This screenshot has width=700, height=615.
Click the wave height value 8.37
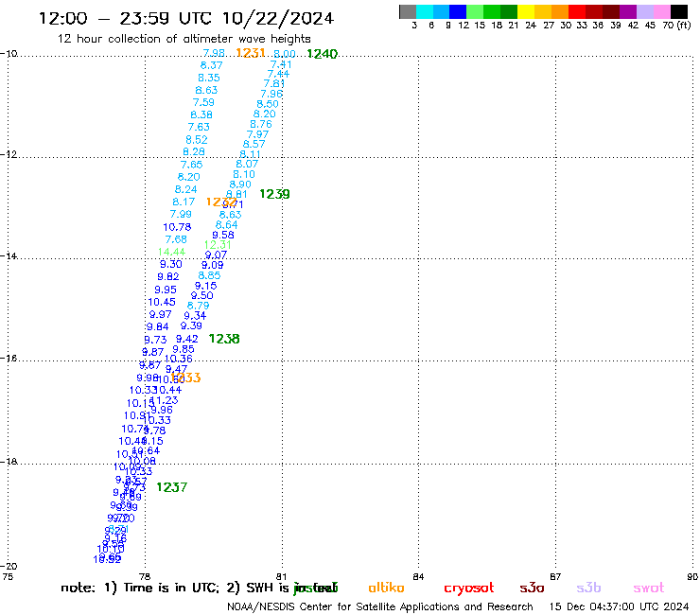(x=212, y=65)
